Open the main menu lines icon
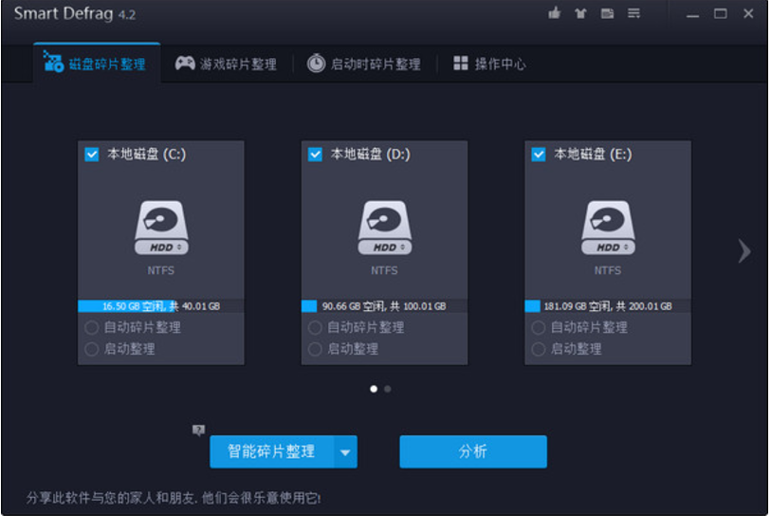This screenshot has height=532, width=771. click(633, 13)
